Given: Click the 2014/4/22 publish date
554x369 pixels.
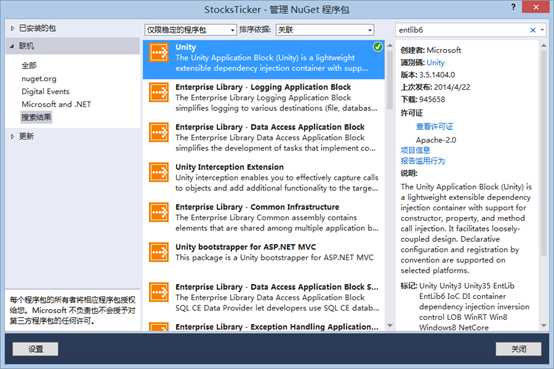Looking at the screenshot, I should tap(452, 87).
